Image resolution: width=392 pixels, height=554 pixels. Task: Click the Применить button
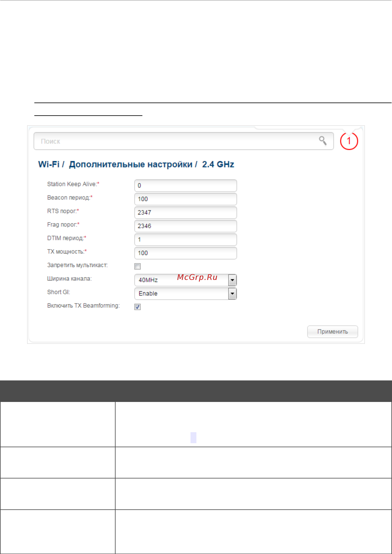(x=332, y=332)
